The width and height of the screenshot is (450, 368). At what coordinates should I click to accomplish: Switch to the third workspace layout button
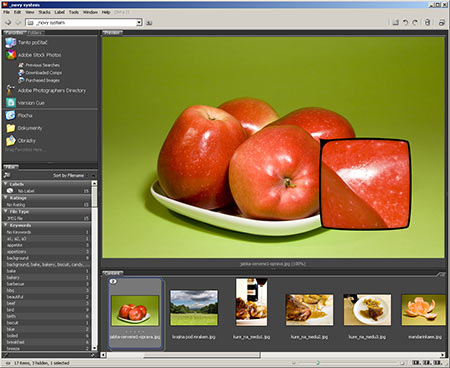pyautogui.click(x=438, y=363)
